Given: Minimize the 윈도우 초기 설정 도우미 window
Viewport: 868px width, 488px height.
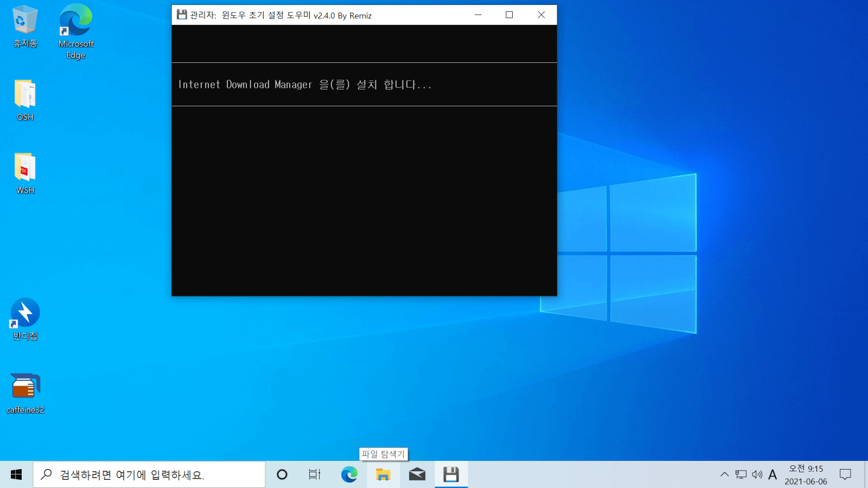Looking at the screenshot, I should pyautogui.click(x=478, y=15).
